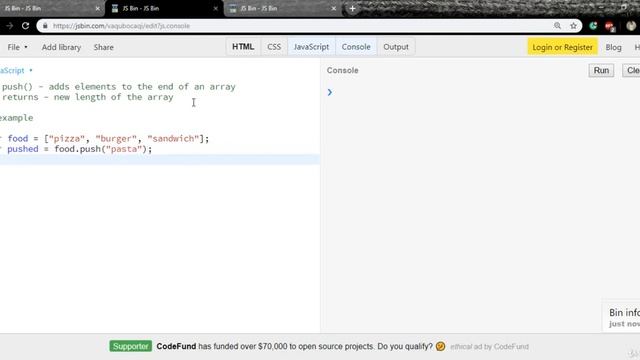Close the first JS Bin browser tab

pyautogui.click(x=98, y=8)
